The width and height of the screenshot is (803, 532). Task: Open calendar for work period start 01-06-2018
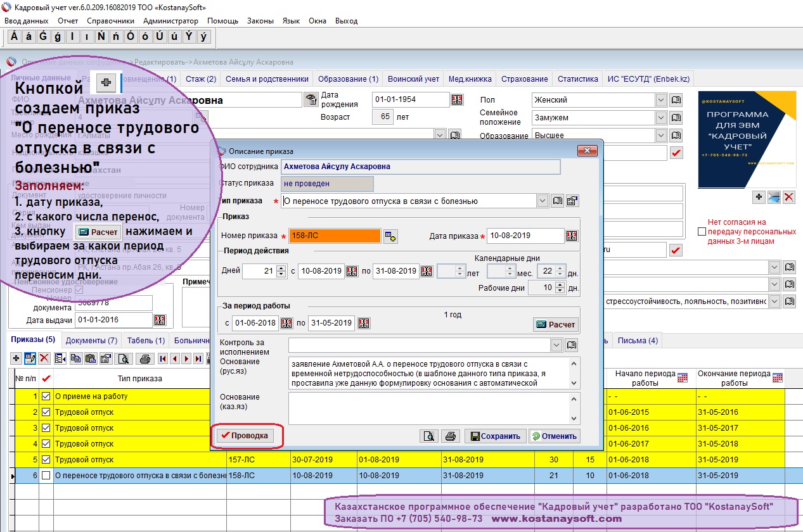click(x=287, y=323)
